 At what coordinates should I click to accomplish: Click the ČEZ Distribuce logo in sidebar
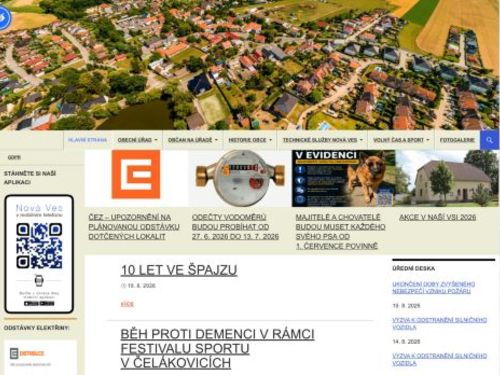[x=27, y=353]
